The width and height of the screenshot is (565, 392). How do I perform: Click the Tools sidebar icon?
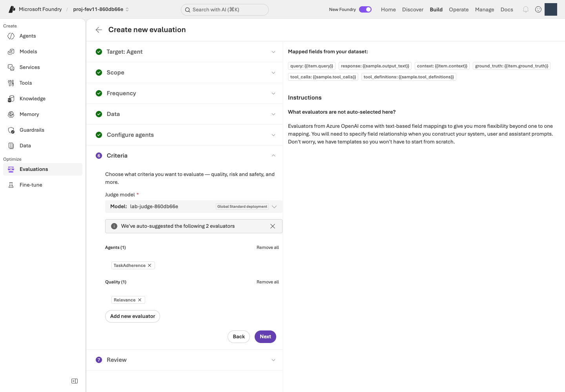pyautogui.click(x=11, y=83)
